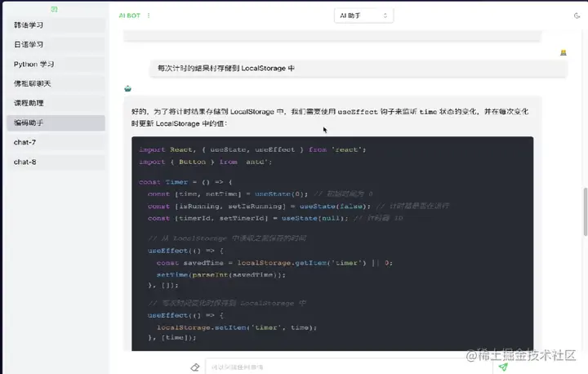
Task: Click the bot avatar icon
Action: tap(128, 88)
